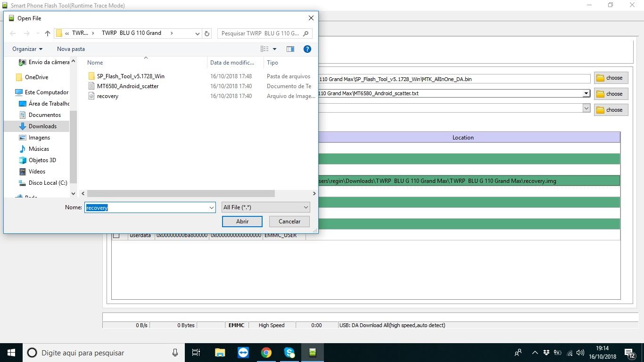Screen dimensions: 644x362
Task: Expand the file name history dropdown
Action: point(211,207)
